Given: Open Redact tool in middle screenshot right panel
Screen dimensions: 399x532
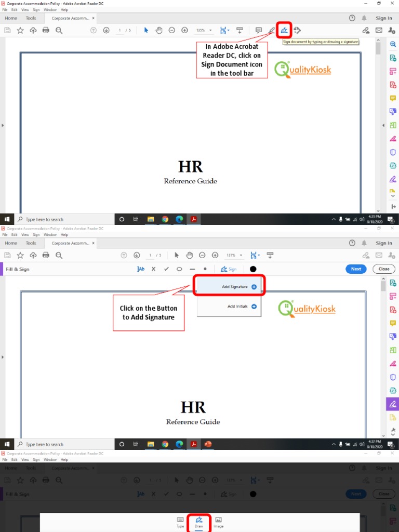Looking at the screenshot, I should pyautogui.click(x=393, y=364).
